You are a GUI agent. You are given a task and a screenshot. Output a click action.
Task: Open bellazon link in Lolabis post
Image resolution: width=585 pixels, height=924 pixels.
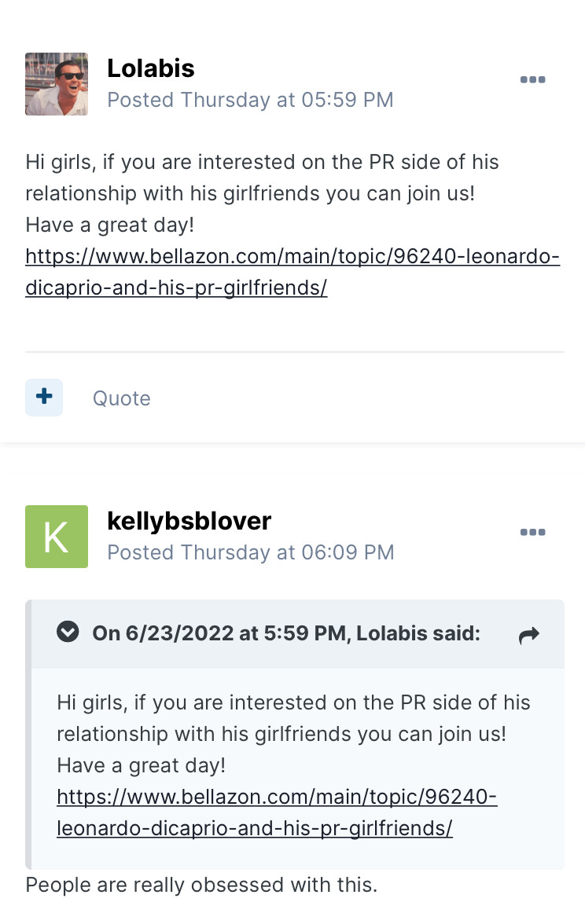pos(292,273)
